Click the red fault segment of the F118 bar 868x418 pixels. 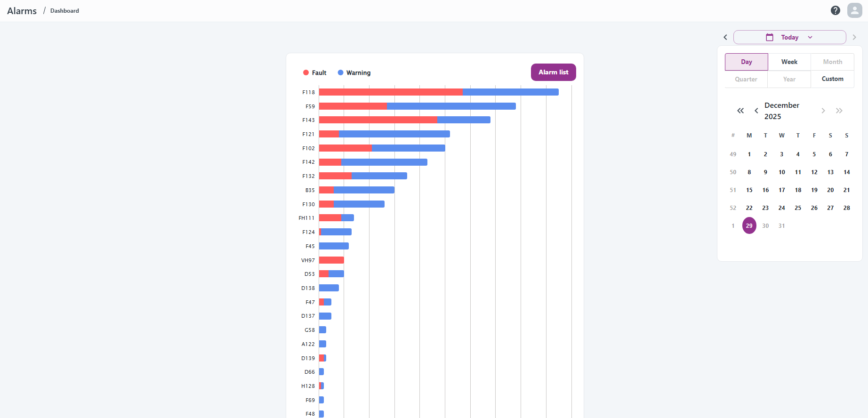point(391,92)
